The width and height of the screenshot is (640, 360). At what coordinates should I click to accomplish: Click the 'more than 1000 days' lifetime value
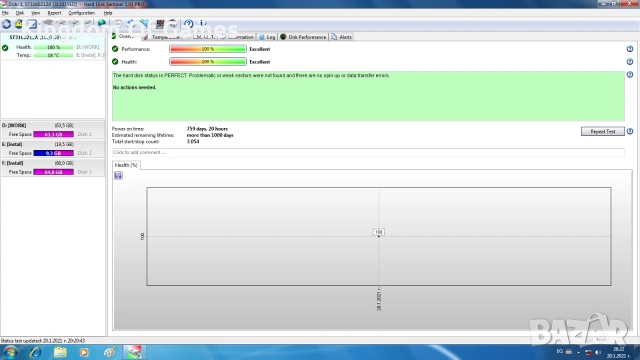(x=210, y=135)
